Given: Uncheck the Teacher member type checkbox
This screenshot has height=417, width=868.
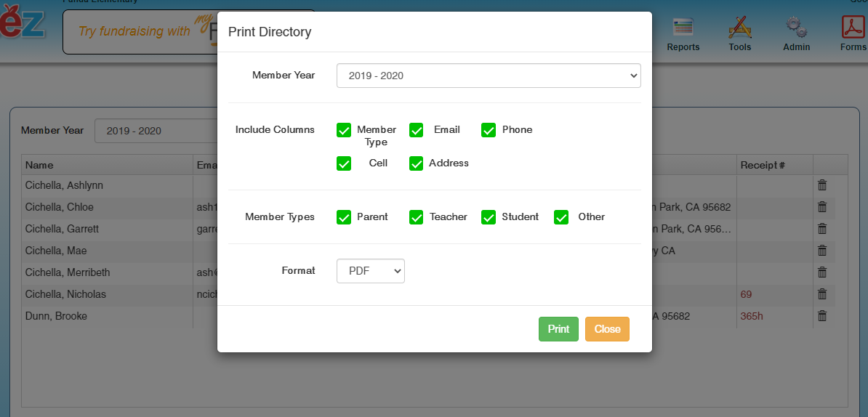Looking at the screenshot, I should click(416, 217).
